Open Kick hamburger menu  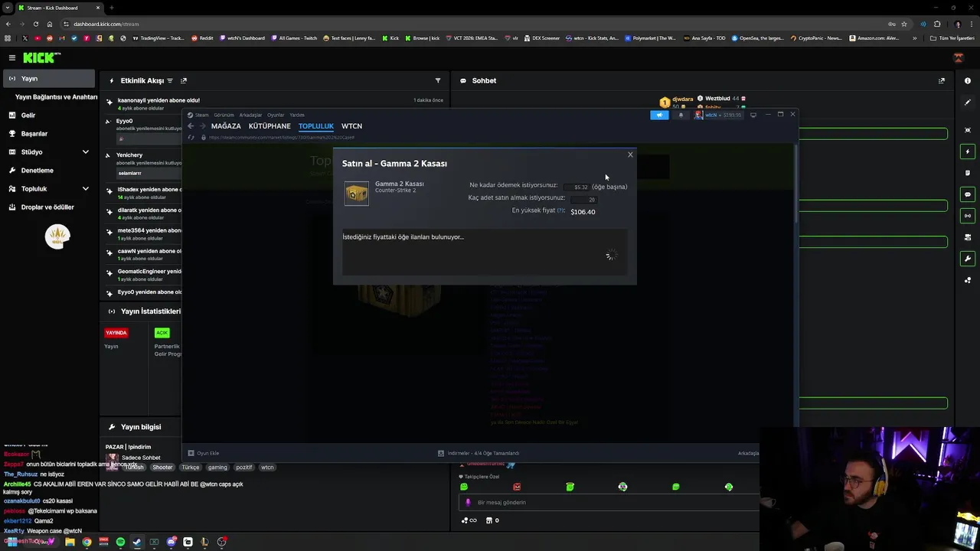click(11, 57)
